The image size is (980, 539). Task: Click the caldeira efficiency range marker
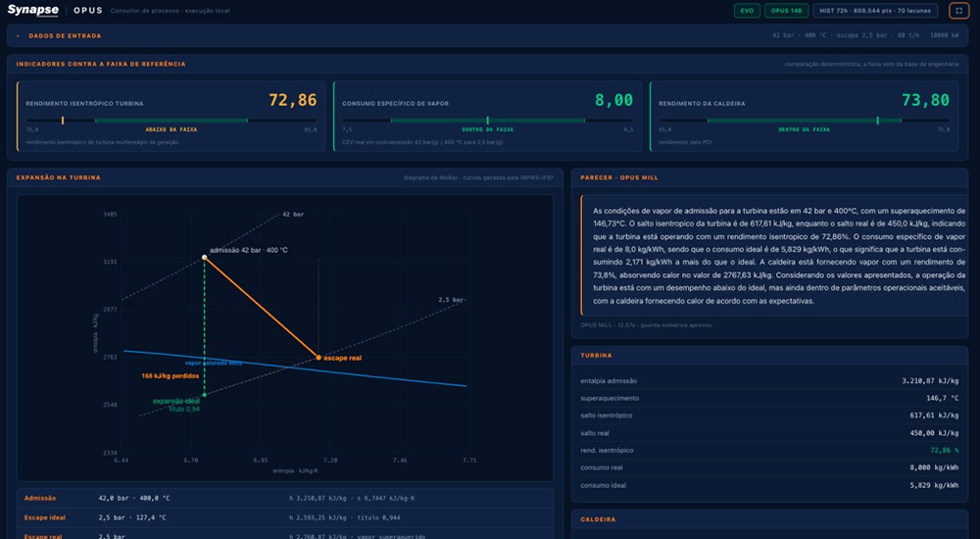coord(877,121)
